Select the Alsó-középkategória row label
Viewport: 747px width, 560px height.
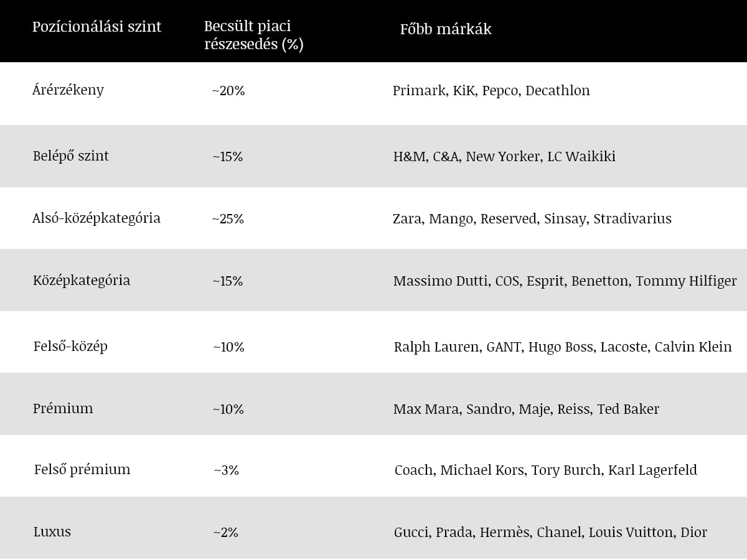tap(96, 218)
